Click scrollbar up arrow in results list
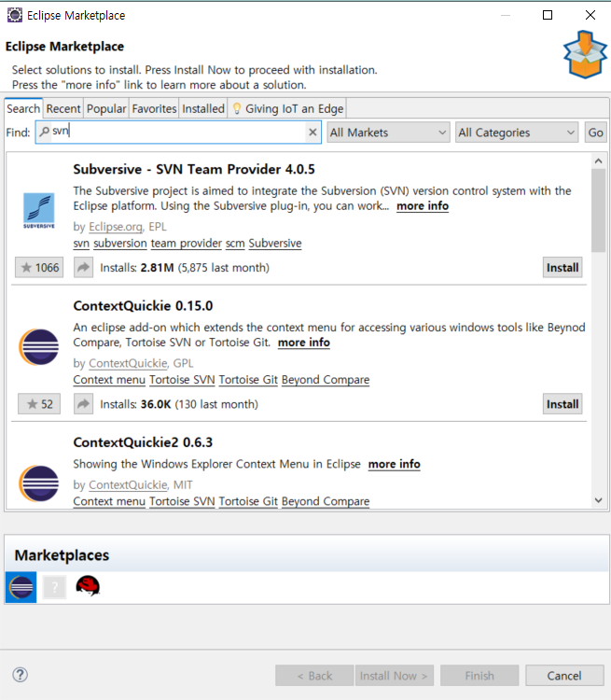 599,161
